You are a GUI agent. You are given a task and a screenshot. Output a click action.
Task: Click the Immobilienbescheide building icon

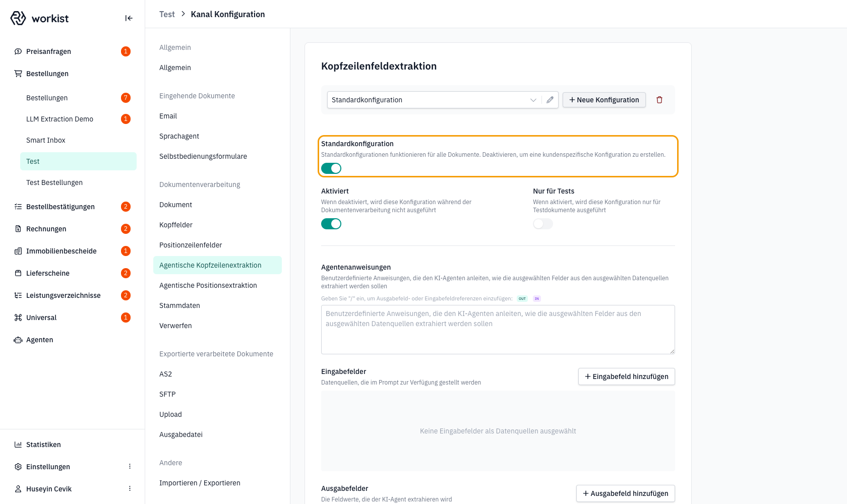[x=18, y=251]
